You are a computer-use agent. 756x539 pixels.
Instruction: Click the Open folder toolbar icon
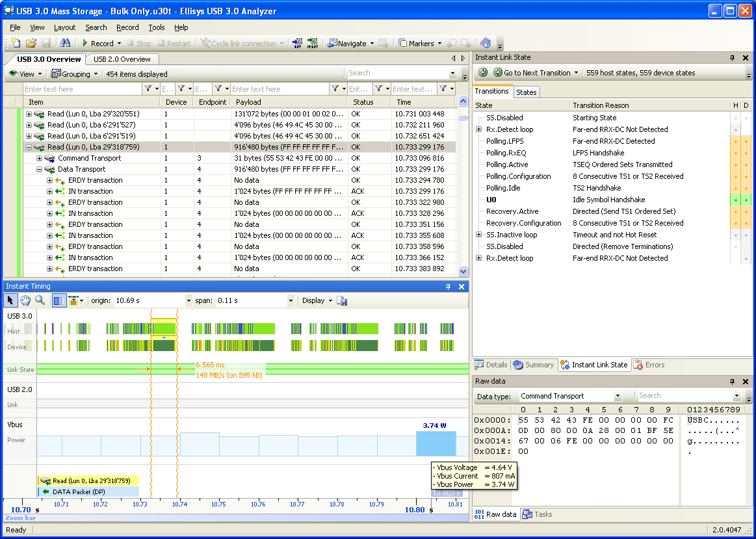(x=31, y=44)
